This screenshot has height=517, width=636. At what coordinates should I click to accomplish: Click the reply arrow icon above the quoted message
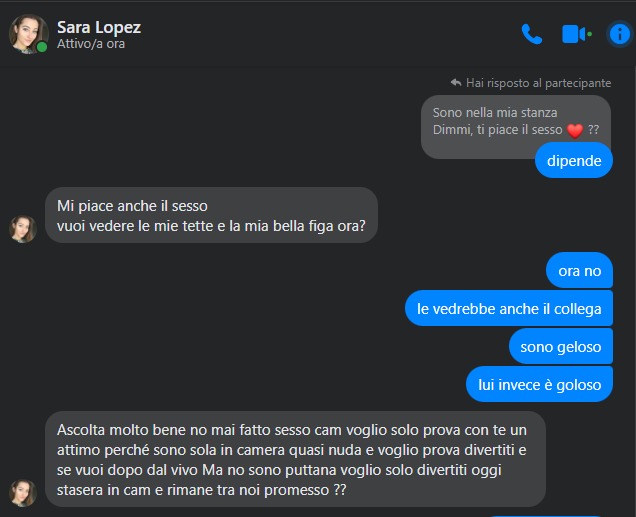[x=456, y=82]
